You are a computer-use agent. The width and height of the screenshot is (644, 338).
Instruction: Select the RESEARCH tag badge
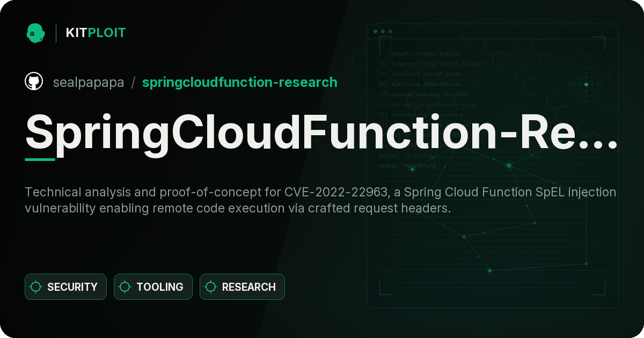242,287
